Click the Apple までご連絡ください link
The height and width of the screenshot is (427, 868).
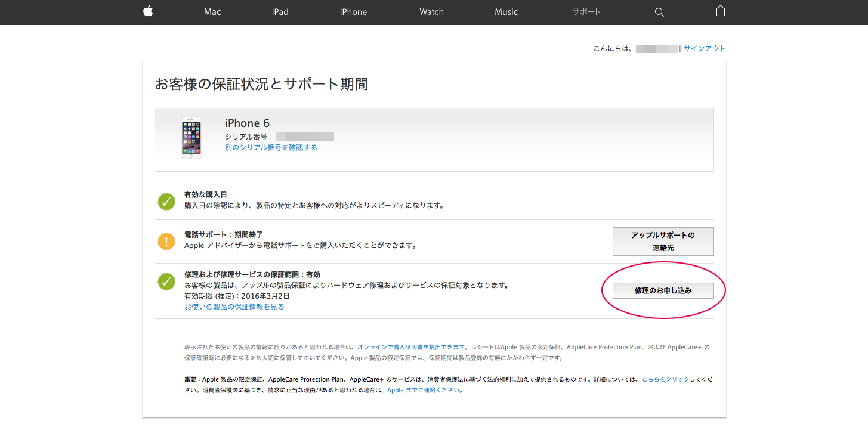click(x=424, y=390)
